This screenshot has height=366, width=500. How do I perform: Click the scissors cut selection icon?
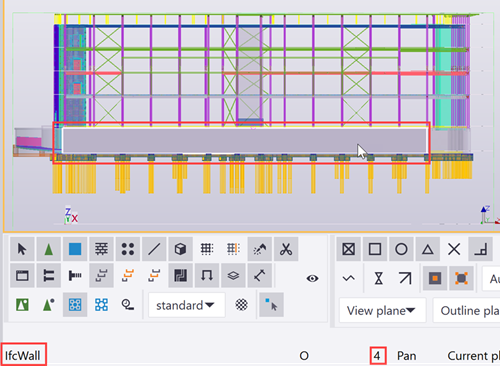pos(286,249)
